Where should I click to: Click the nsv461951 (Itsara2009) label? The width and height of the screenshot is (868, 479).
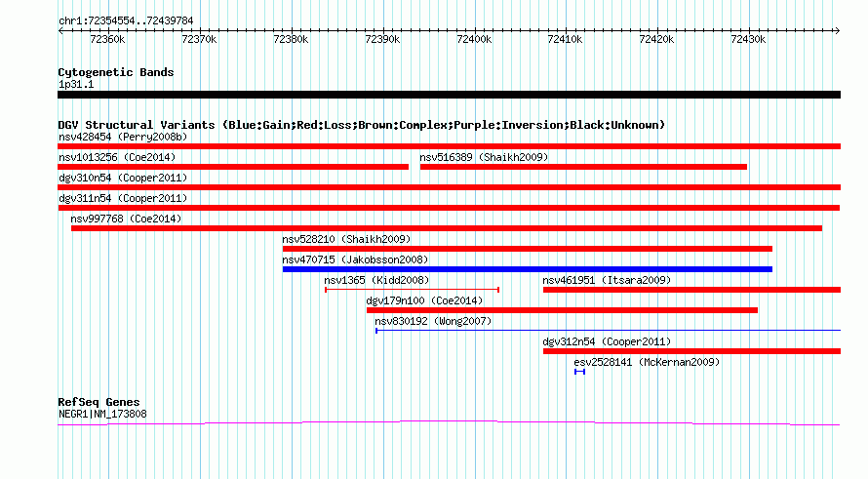coord(607,280)
